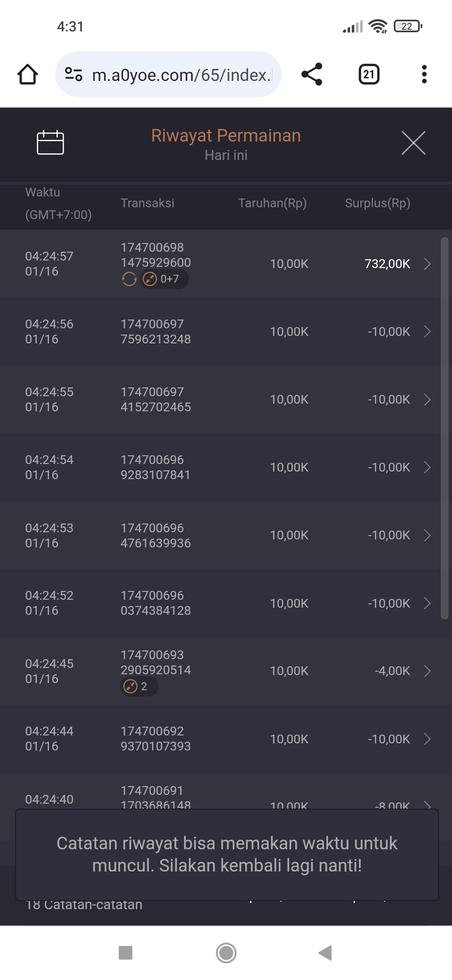Viewport: 452px width, 980px height.
Task: Expand the 04:24:45 record with -4,00K surplus
Action: click(x=427, y=671)
